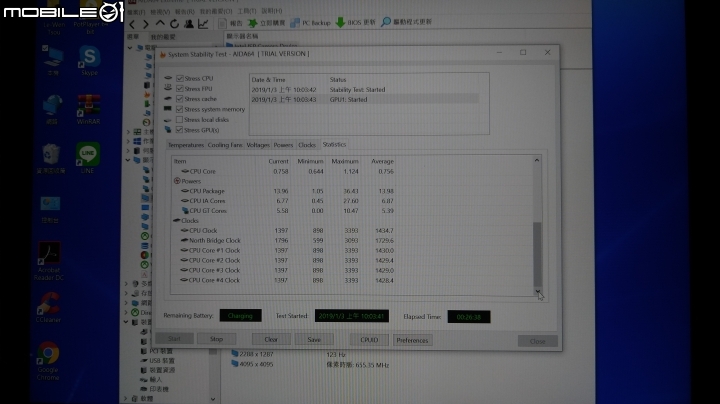Click the BIOS update green arrow icon
This screenshot has width=720, height=404.
point(340,22)
